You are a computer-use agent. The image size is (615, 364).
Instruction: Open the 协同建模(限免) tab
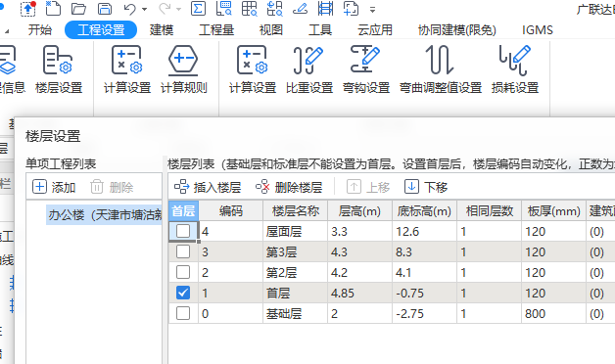tap(457, 29)
